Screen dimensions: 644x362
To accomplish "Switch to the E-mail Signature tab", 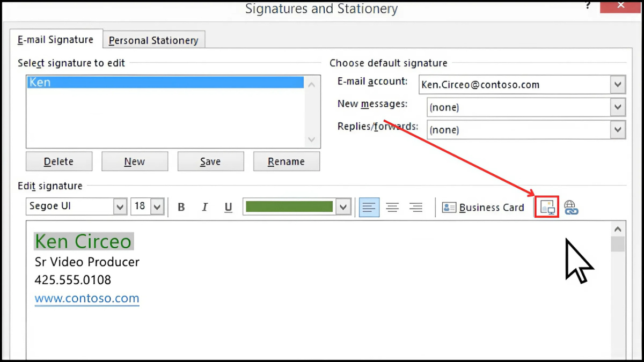I will [x=56, y=40].
